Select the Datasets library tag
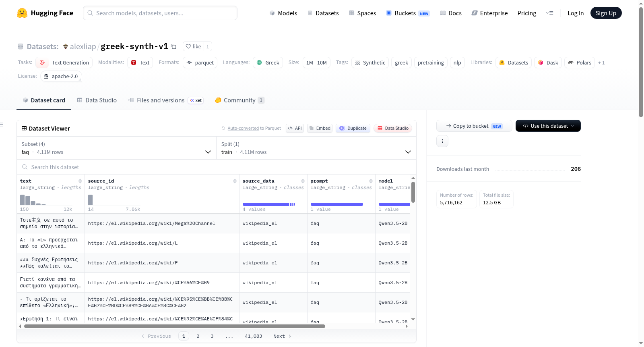 click(x=514, y=62)
